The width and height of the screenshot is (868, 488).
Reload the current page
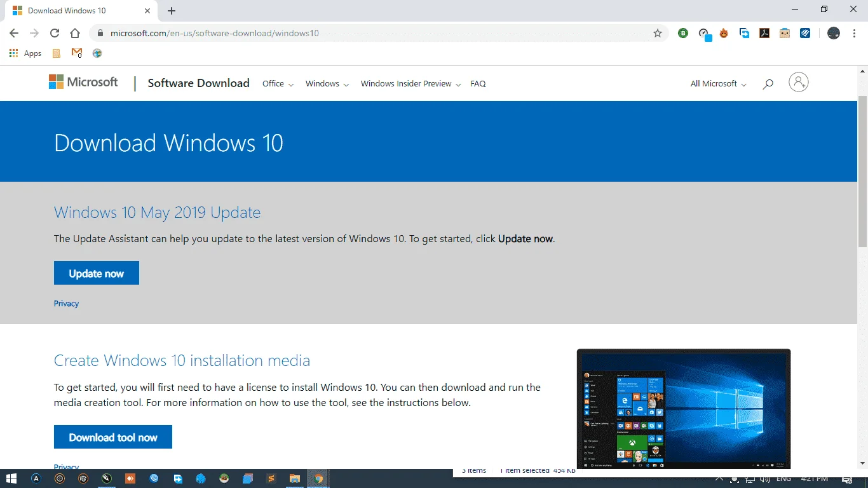(55, 33)
